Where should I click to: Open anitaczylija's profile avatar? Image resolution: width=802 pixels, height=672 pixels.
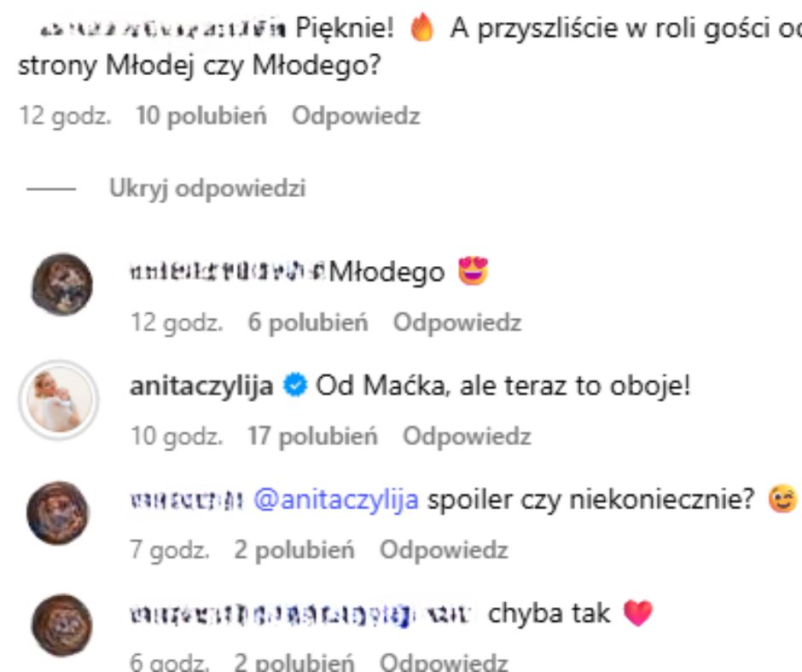pos(59,400)
